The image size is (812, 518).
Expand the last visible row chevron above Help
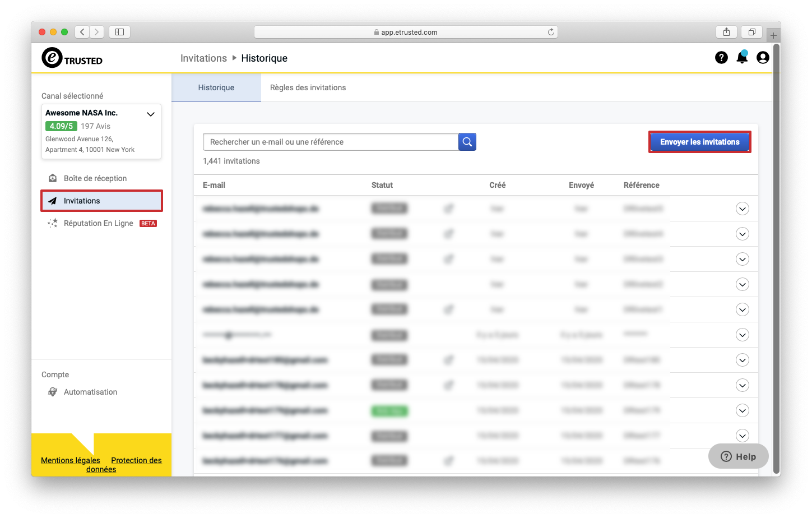tap(743, 436)
